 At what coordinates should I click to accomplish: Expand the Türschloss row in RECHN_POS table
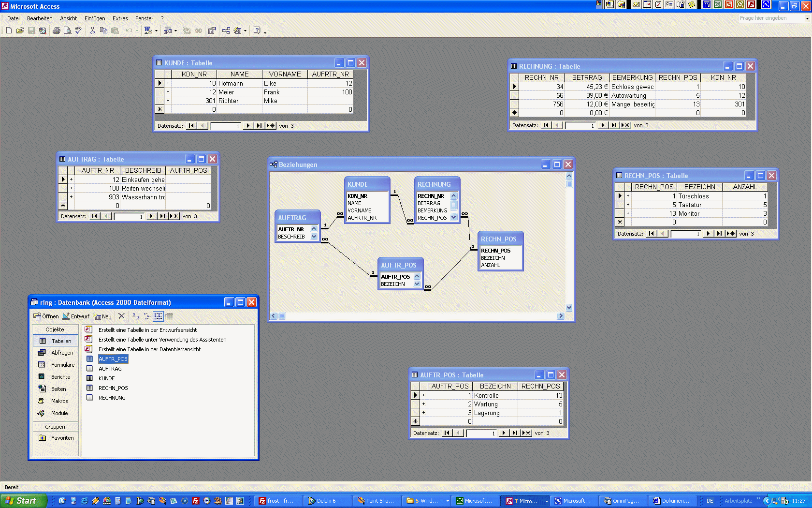pyautogui.click(x=628, y=196)
